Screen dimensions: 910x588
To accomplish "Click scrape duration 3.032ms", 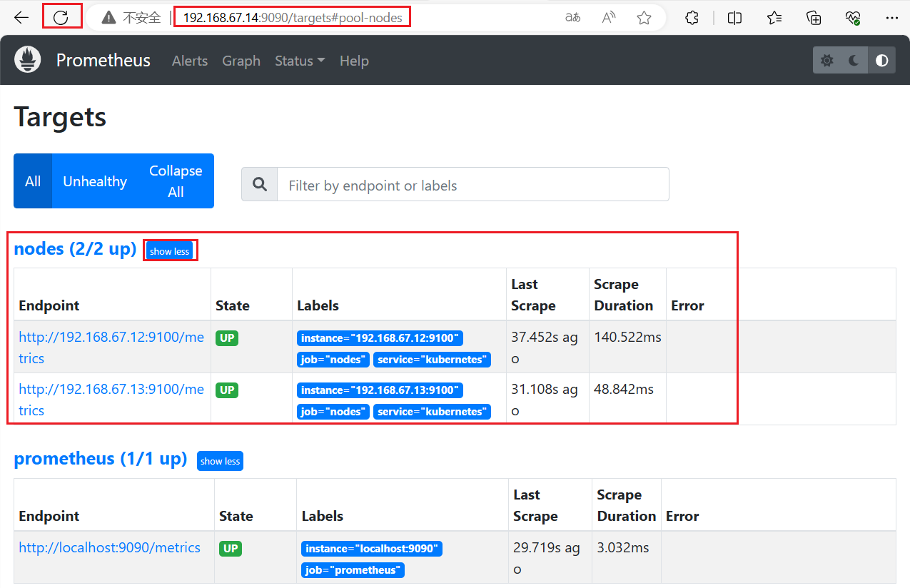I will coord(623,547).
